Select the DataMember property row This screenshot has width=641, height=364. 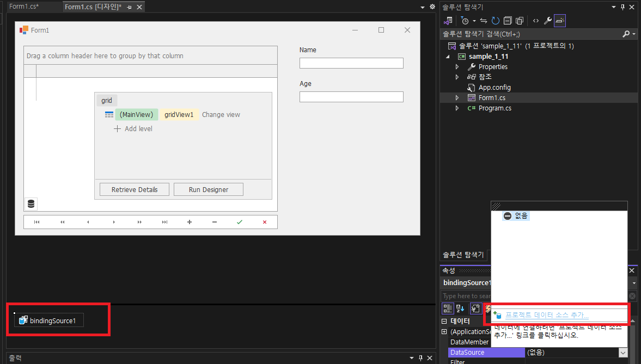click(x=469, y=342)
